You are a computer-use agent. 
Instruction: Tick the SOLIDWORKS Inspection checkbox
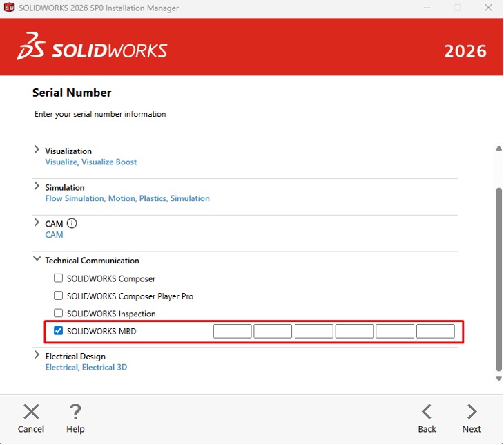pyautogui.click(x=58, y=313)
